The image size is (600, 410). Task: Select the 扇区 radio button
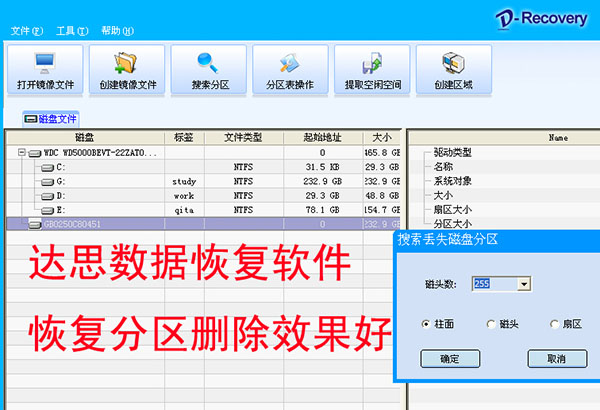click(554, 324)
